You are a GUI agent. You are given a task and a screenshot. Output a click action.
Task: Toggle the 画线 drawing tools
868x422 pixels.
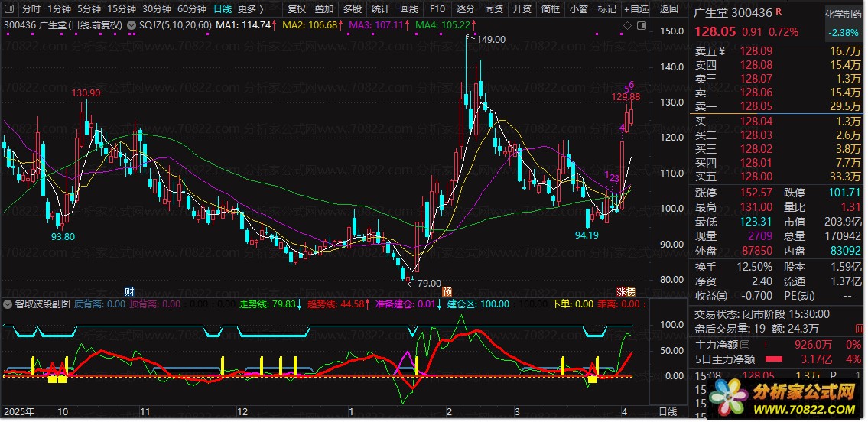[x=409, y=9]
